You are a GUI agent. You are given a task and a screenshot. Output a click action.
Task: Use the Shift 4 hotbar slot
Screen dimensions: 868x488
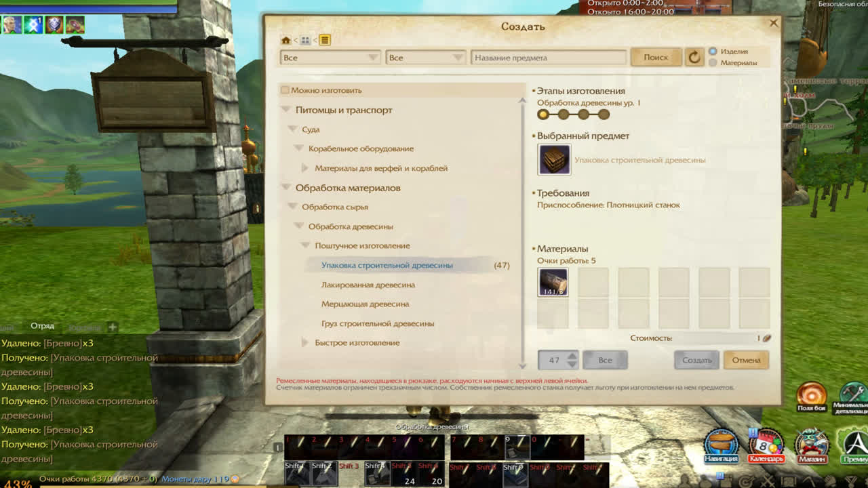point(377,474)
